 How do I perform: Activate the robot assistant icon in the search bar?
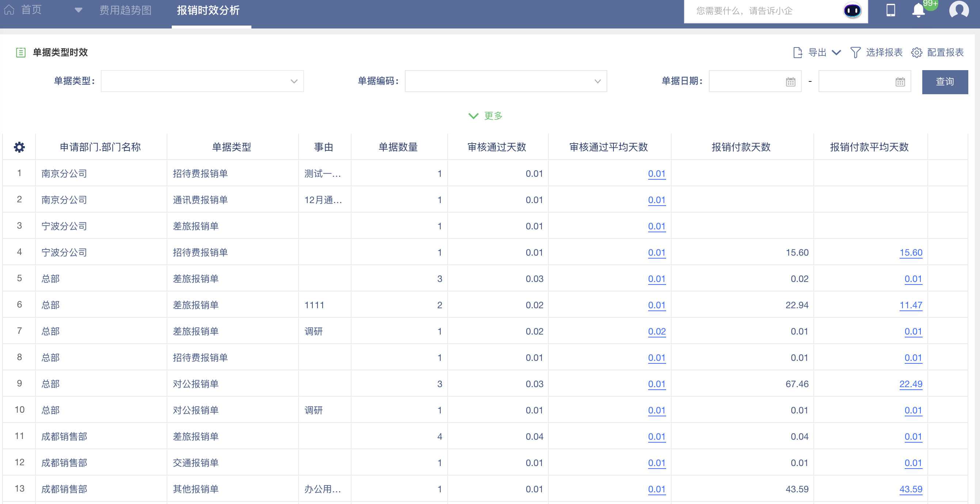[x=852, y=11]
